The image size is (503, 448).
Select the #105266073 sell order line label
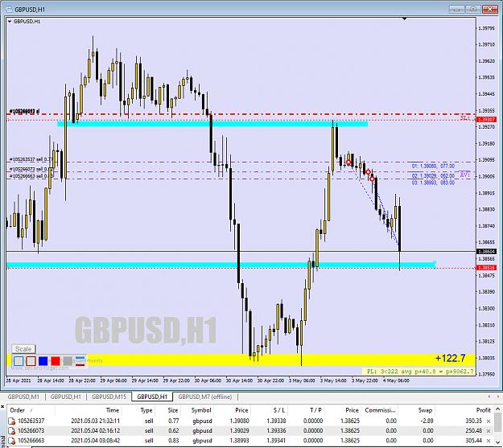pyautogui.click(x=29, y=169)
